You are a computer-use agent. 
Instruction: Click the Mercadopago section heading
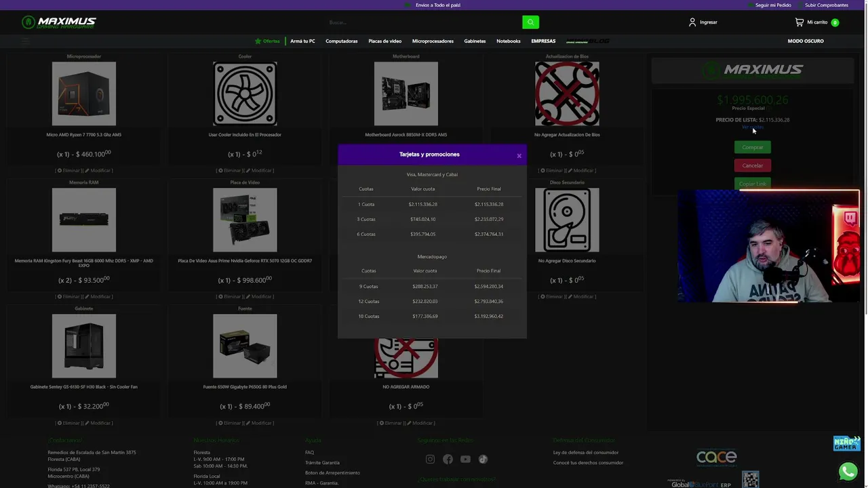tap(432, 257)
